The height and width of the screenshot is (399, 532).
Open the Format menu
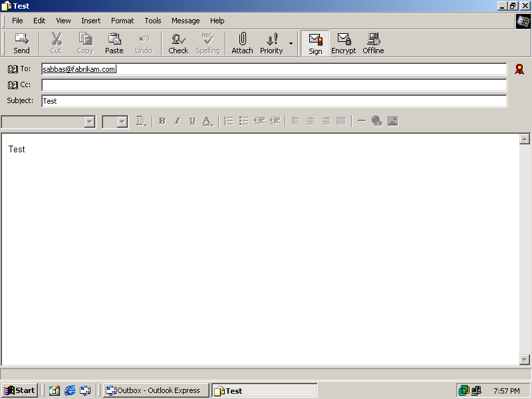point(122,21)
